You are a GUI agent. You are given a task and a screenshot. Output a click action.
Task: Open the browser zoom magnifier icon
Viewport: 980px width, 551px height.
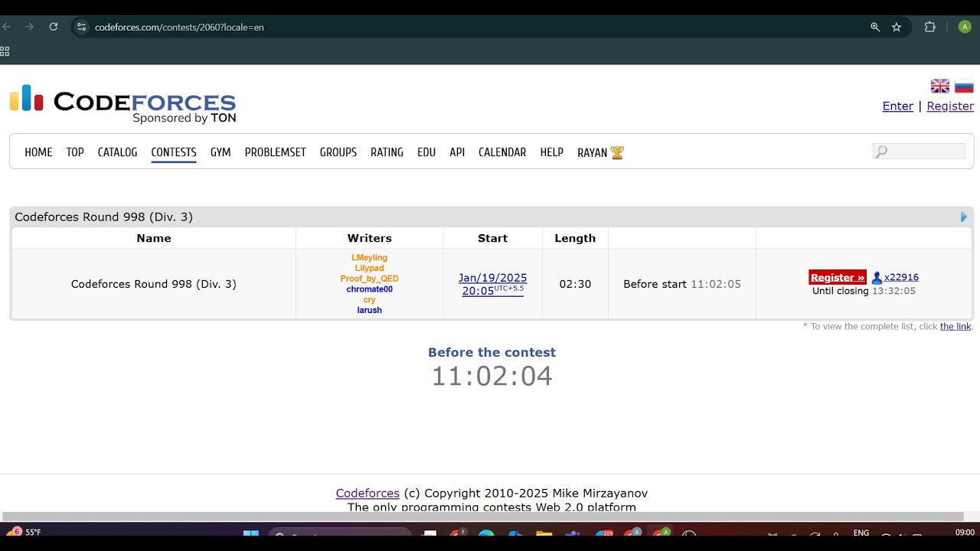pos(875,27)
